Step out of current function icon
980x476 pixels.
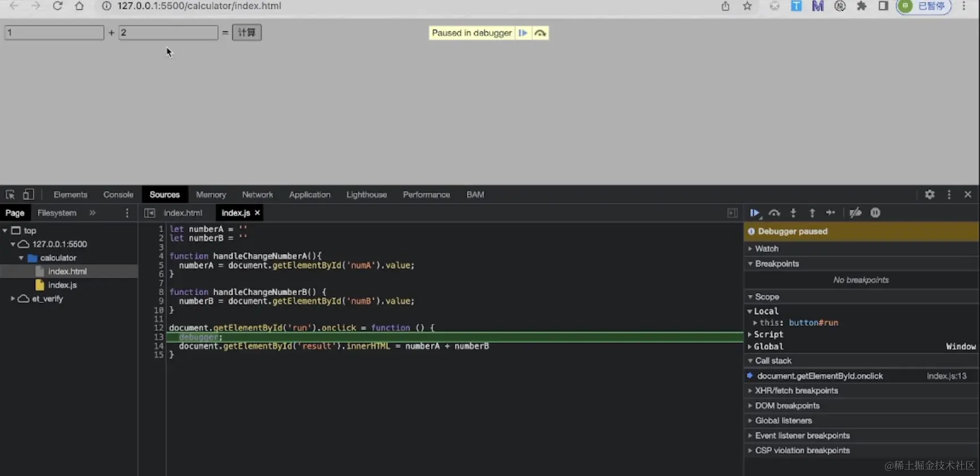[x=812, y=213]
